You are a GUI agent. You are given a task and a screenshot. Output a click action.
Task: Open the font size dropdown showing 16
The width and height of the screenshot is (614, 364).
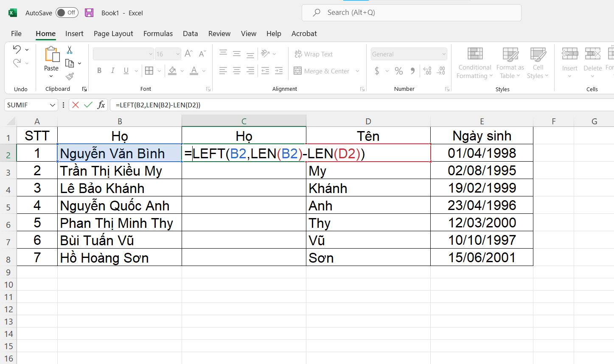177,54
